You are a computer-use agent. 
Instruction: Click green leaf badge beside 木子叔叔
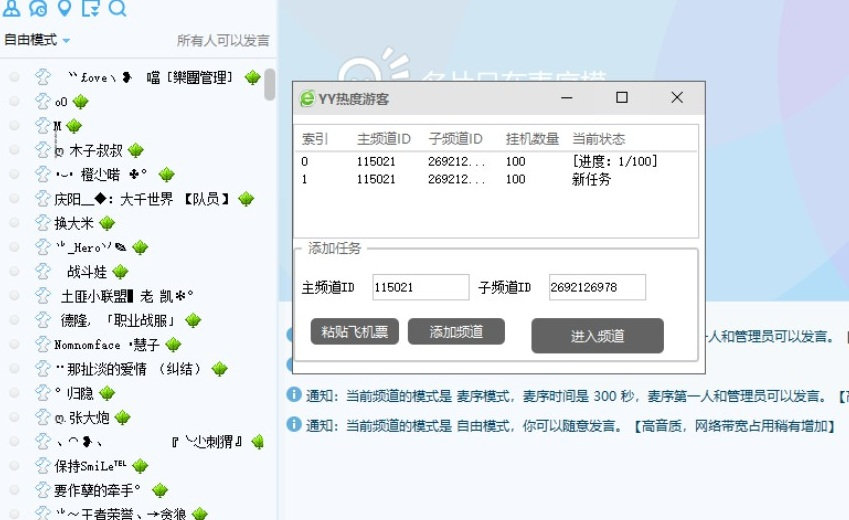(136, 150)
